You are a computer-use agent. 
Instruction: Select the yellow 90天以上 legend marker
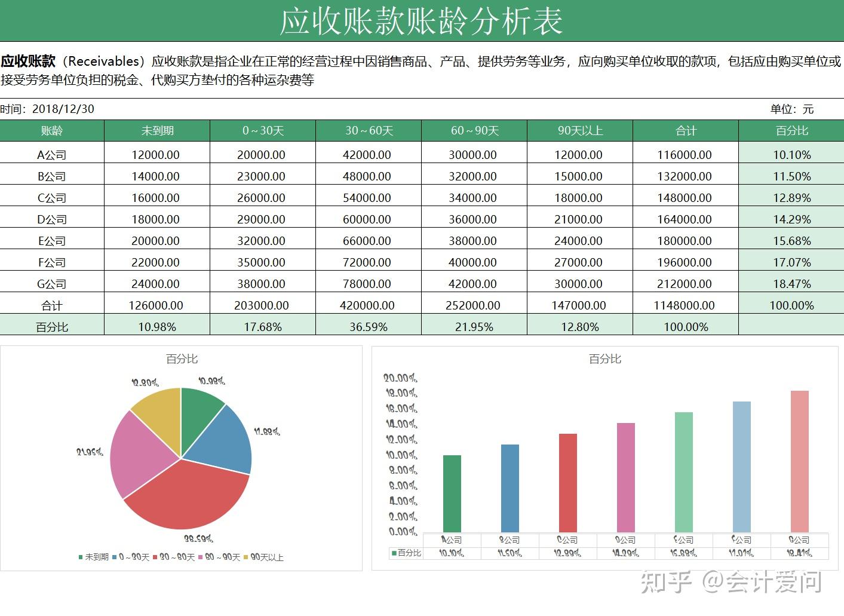click(246, 557)
